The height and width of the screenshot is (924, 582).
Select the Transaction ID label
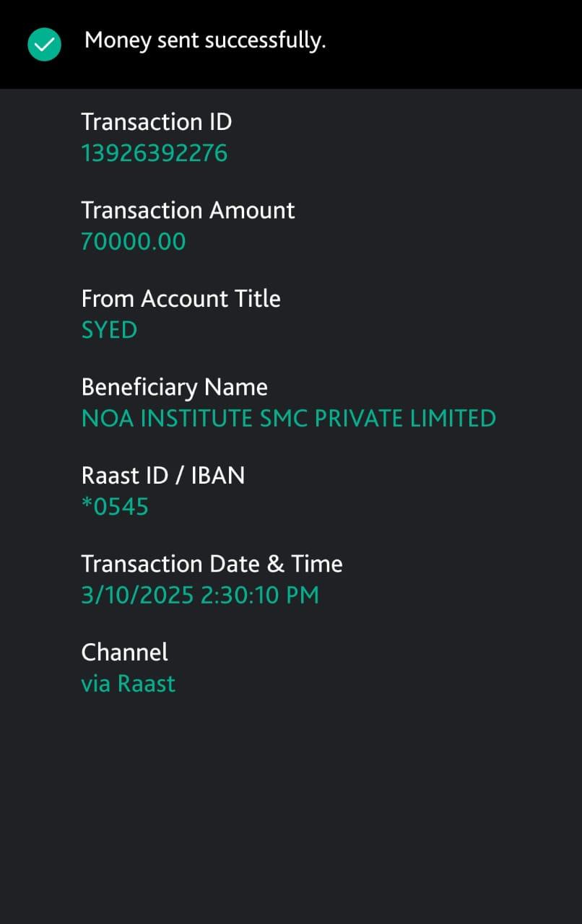point(156,122)
